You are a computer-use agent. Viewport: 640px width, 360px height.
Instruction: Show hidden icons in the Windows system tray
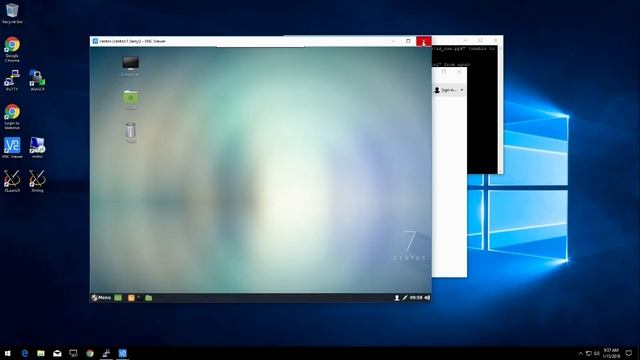click(580, 353)
